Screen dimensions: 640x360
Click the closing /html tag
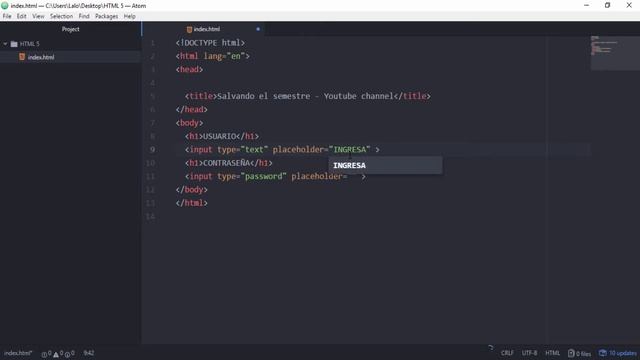pos(192,203)
